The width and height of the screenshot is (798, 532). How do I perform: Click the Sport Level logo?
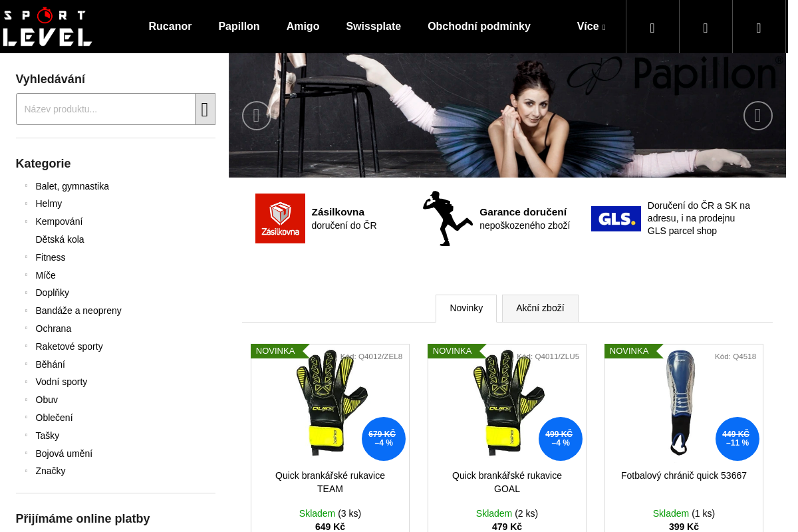47,27
